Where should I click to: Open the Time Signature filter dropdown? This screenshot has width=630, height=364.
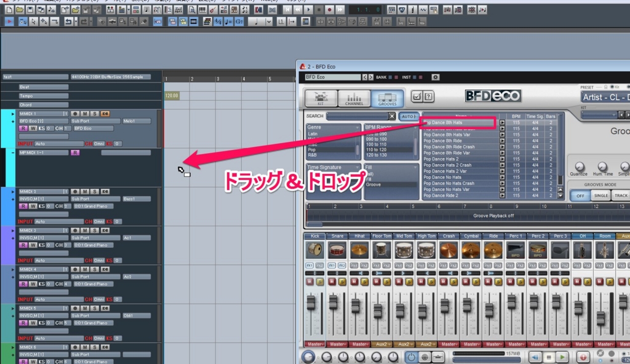(x=357, y=167)
